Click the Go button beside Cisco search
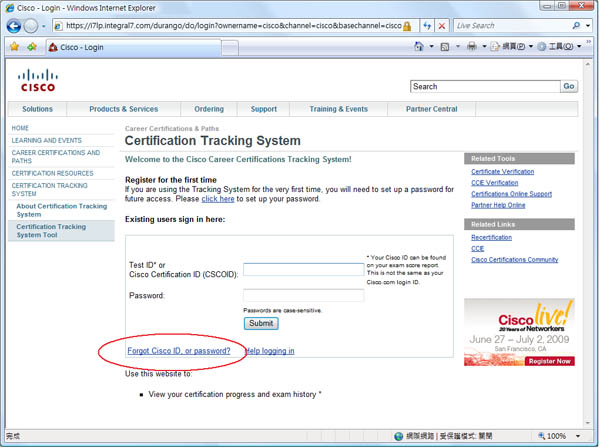The width and height of the screenshot is (600, 448). click(568, 87)
